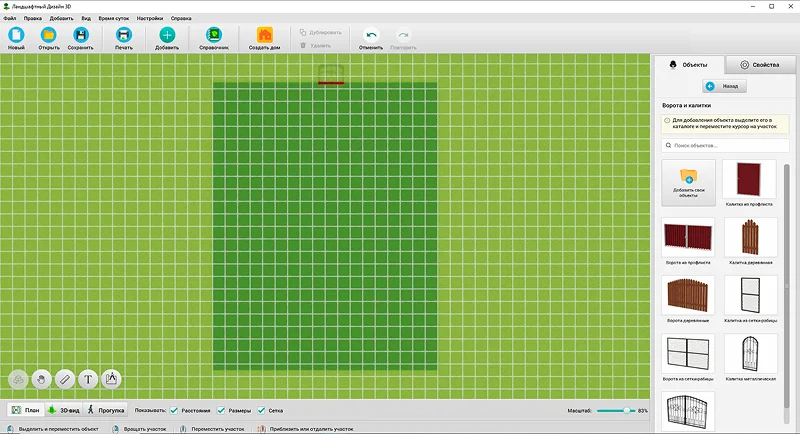
Task: Click the Поиск объектов search field
Action: coord(725,145)
